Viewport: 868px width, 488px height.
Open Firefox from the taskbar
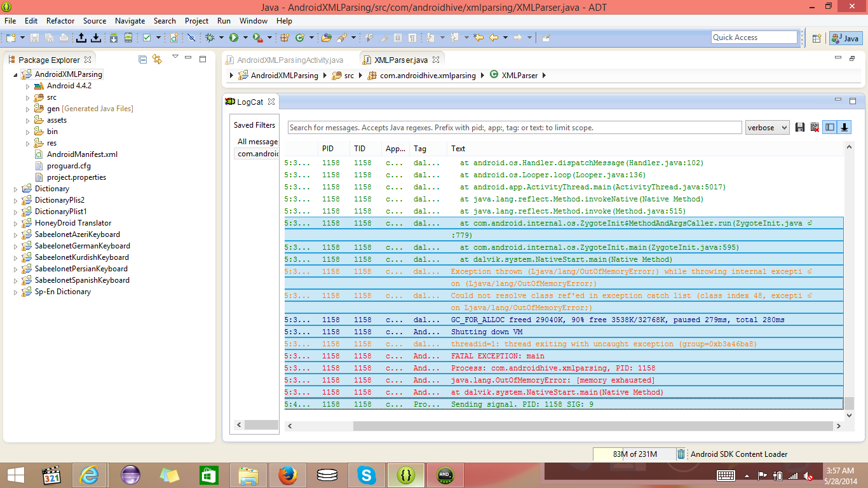[x=288, y=475]
